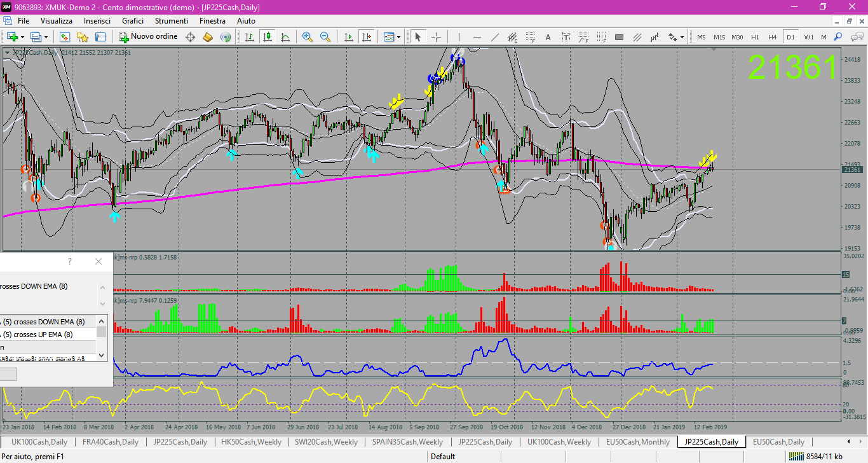
Task: Switch to M15 timeframe
Action: click(719, 37)
